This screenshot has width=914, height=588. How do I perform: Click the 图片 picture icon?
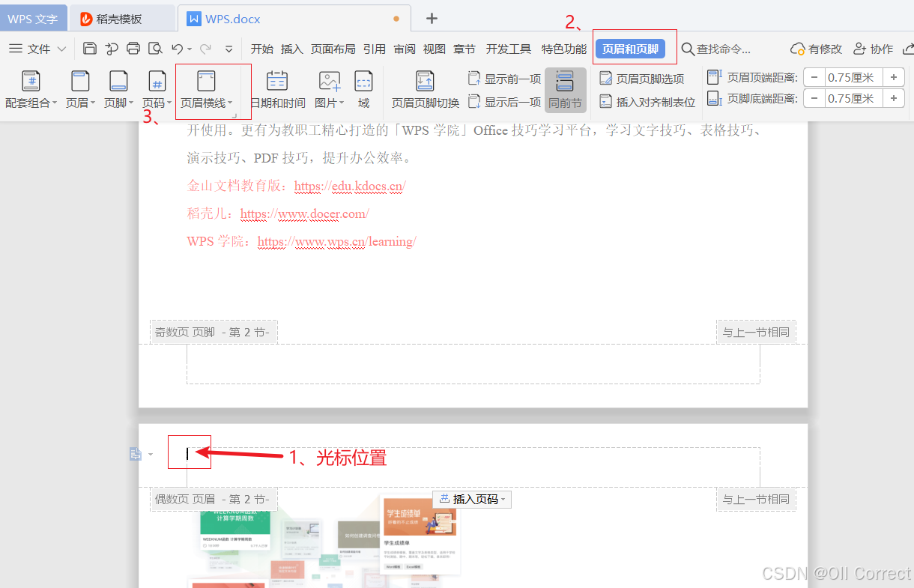[x=330, y=81]
